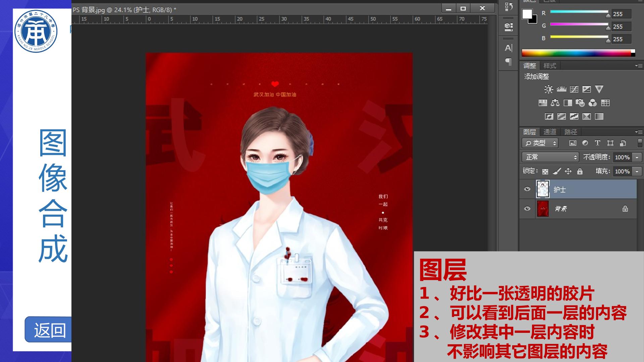Add a Brightness/Contrast adjustment

pyautogui.click(x=549, y=89)
